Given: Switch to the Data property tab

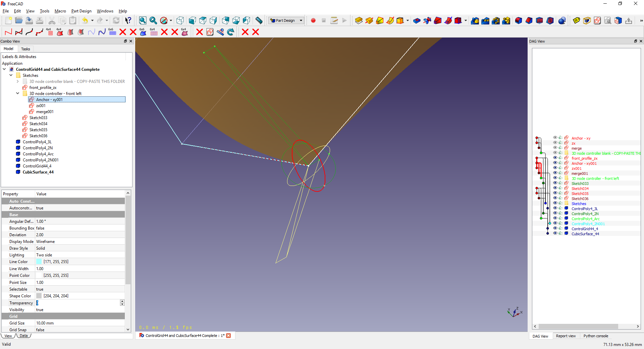Looking at the screenshot, I should (x=23, y=336).
